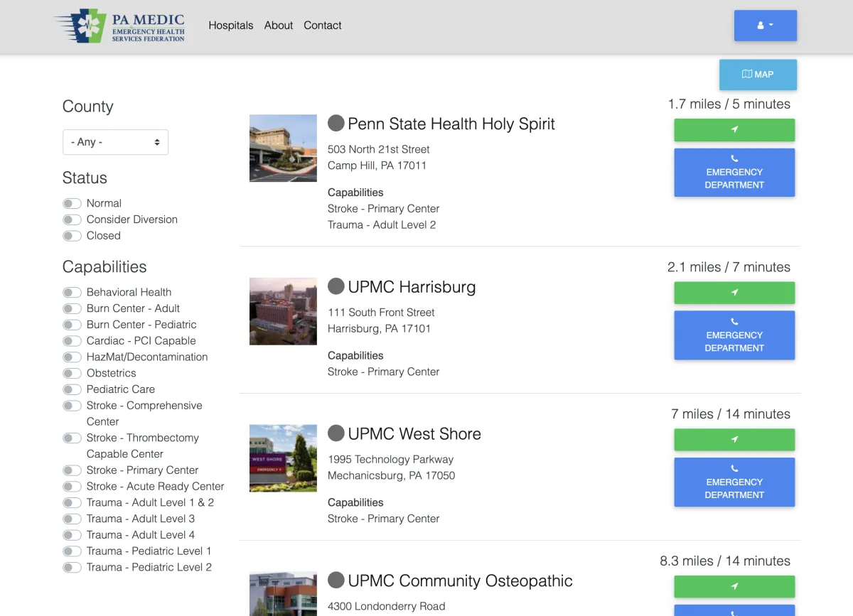Toggle Trauma - Adult Level 3 filter
This screenshot has width=853, height=616.
(x=72, y=519)
